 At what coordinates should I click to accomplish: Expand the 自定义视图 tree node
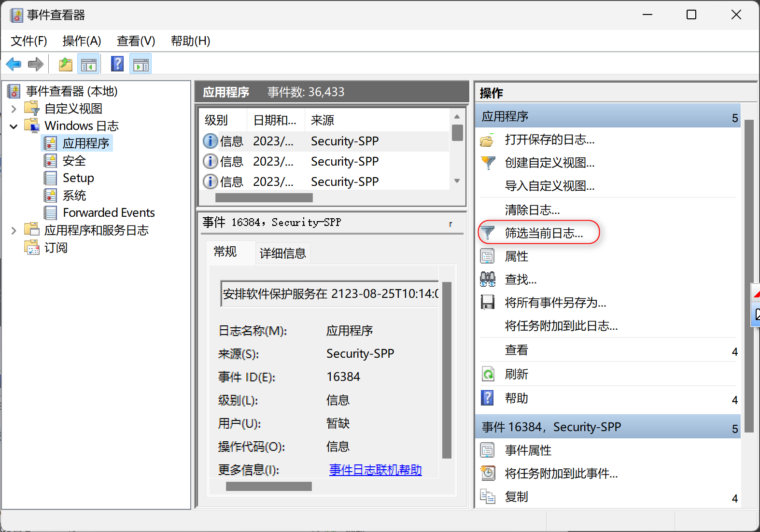[14, 109]
